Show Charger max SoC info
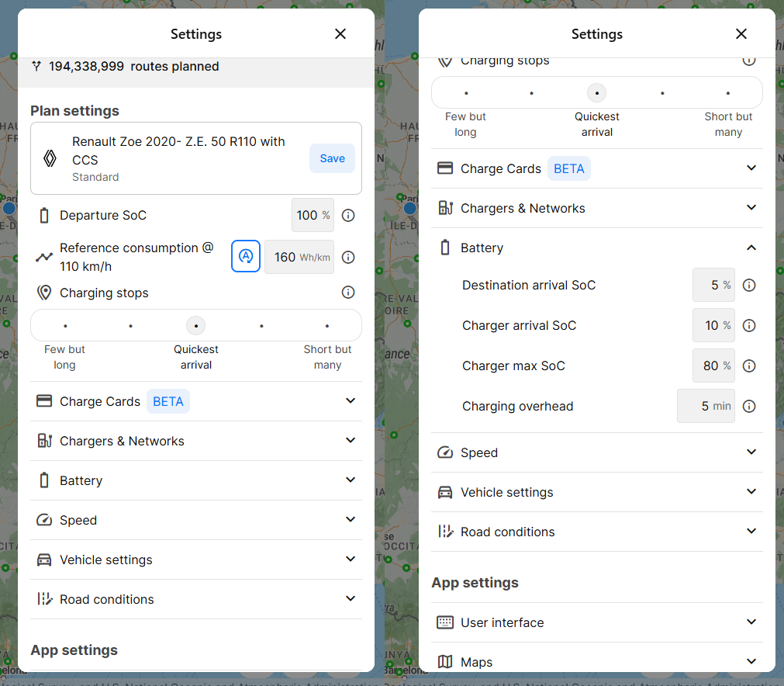Screen dimensions: 784x686 click(749, 366)
